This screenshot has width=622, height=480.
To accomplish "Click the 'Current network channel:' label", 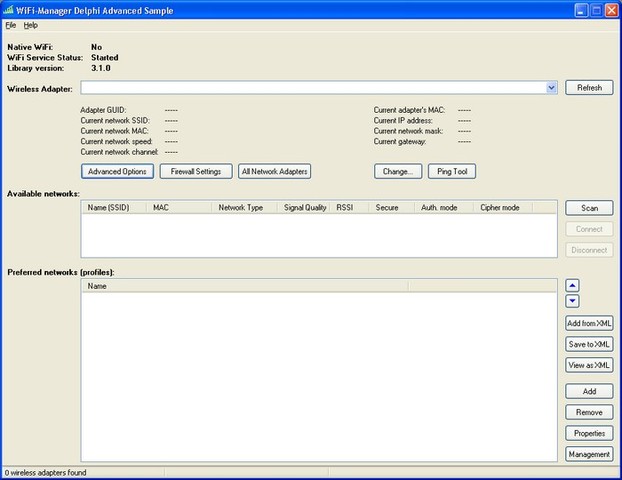I will pos(119,152).
